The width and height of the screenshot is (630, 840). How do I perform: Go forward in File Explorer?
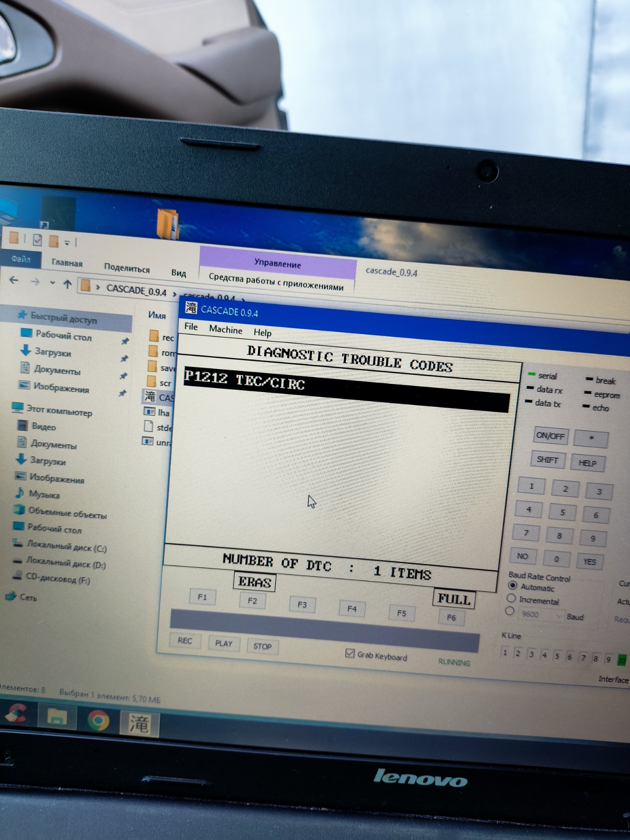click(x=35, y=282)
